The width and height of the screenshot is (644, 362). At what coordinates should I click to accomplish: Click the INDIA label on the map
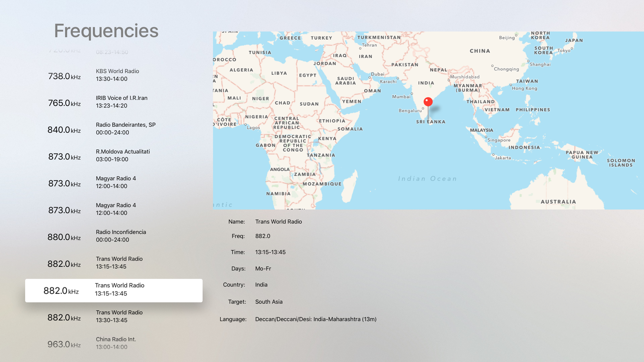click(x=426, y=83)
